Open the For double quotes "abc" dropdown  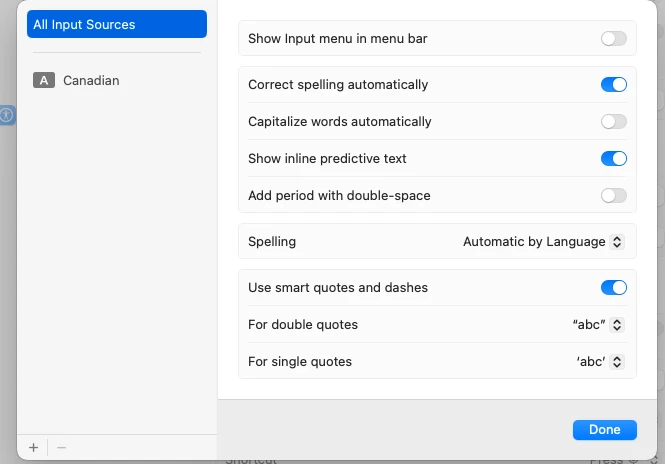pyautogui.click(x=598, y=325)
